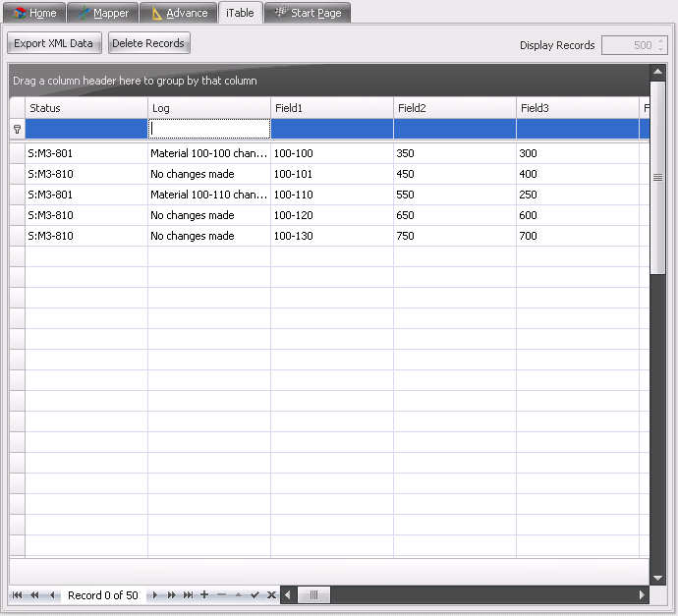The width and height of the screenshot is (678, 616).
Task: Select Log cell 'Material 100-110 chan...'
Action: click(209, 195)
